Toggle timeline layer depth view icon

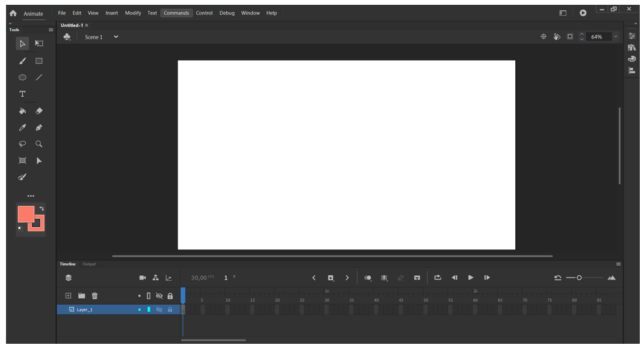[68, 278]
